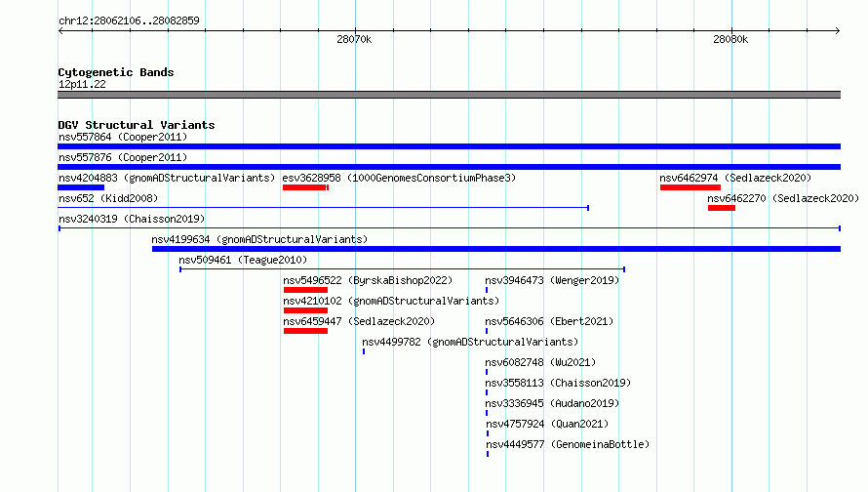Click the 28080k ruler label
This screenshot has height=492, width=868.
730,39
